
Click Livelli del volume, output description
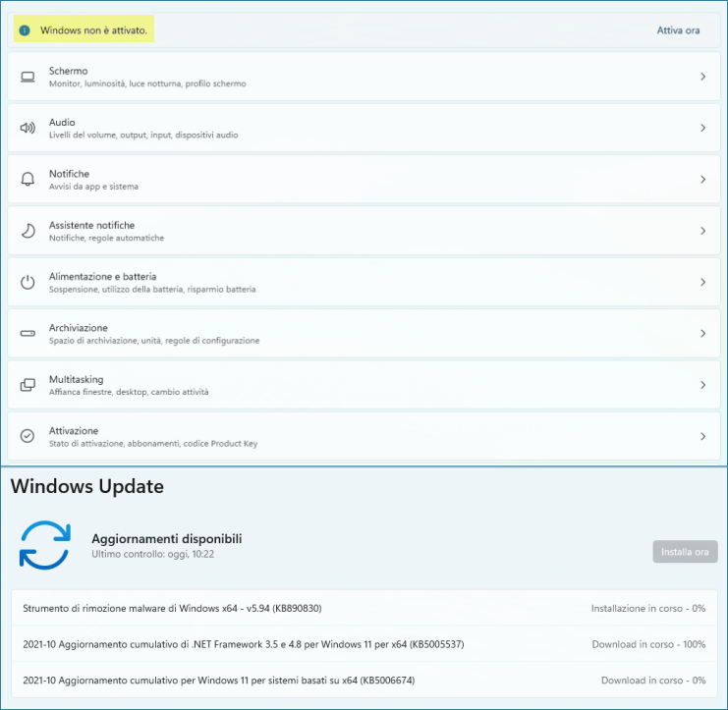(143, 136)
